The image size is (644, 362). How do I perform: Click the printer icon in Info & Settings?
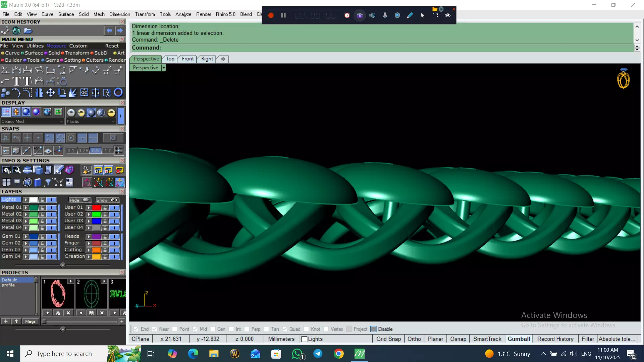pyautogui.click(x=27, y=170)
